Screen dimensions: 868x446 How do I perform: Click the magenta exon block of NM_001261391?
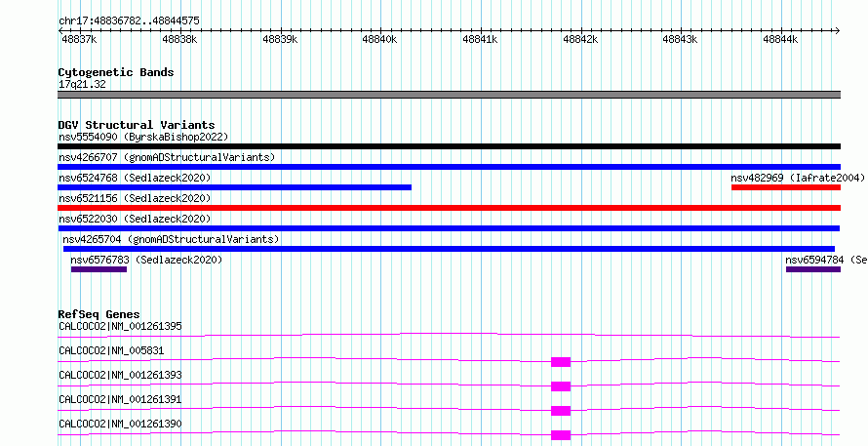coord(561,411)
